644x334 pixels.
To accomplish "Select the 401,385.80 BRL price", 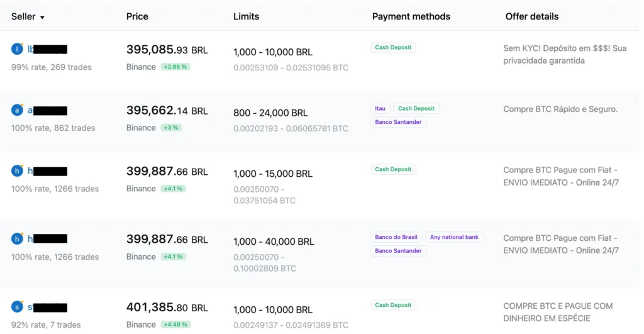I will pos(167,308).
